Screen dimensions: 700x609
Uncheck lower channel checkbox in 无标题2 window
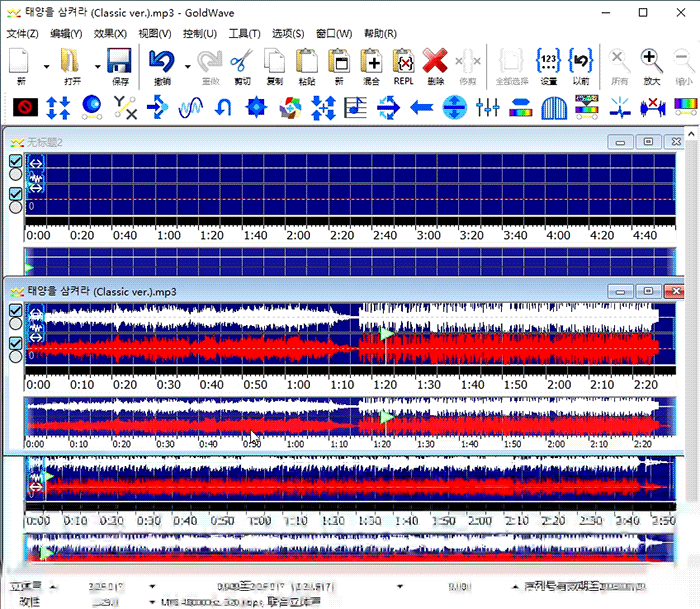[x=16, y=194]
